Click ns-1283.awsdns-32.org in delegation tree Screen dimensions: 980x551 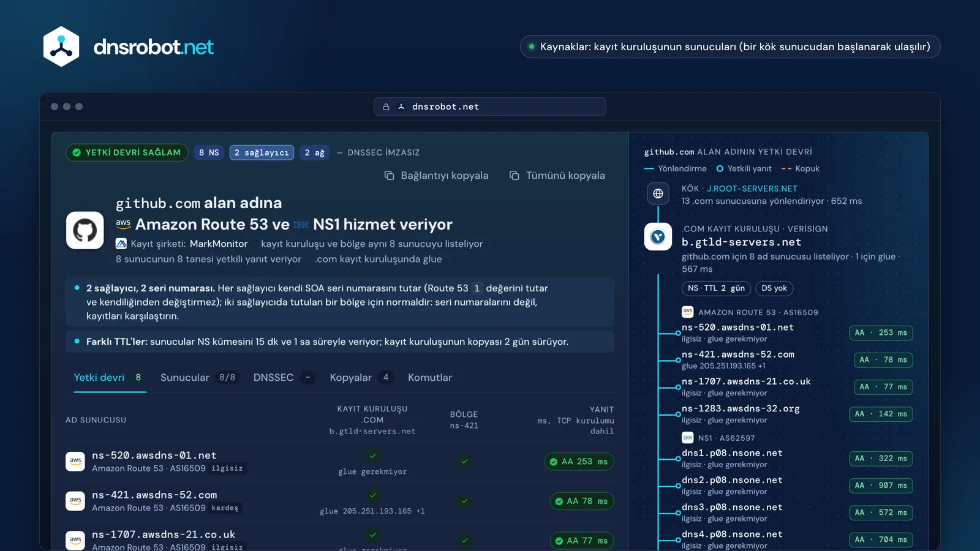(741, 408)
